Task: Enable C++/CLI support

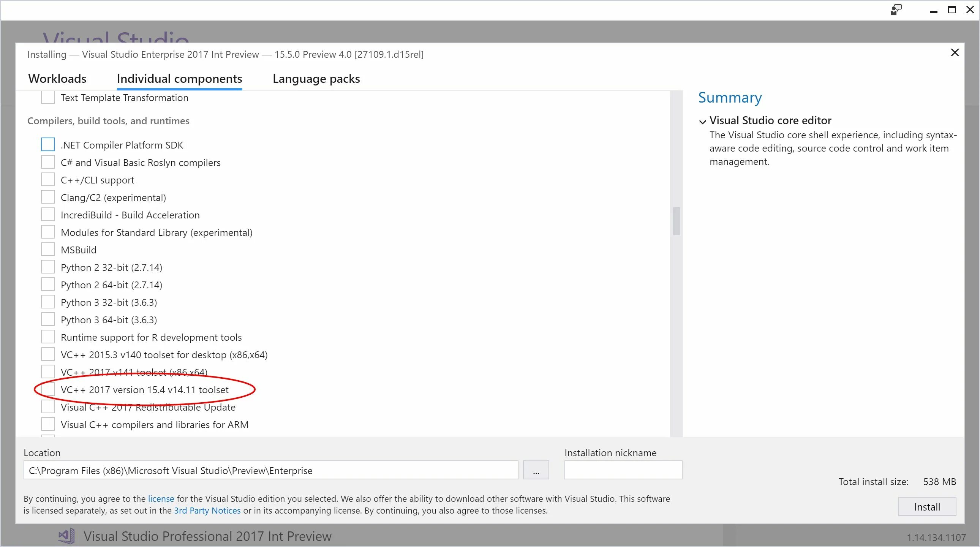Action: pos(47,179)
